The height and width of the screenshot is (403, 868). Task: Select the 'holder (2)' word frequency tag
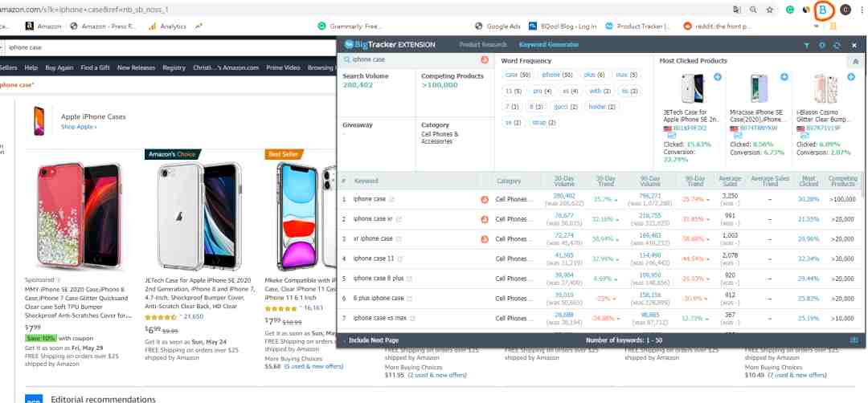(601, 107)
